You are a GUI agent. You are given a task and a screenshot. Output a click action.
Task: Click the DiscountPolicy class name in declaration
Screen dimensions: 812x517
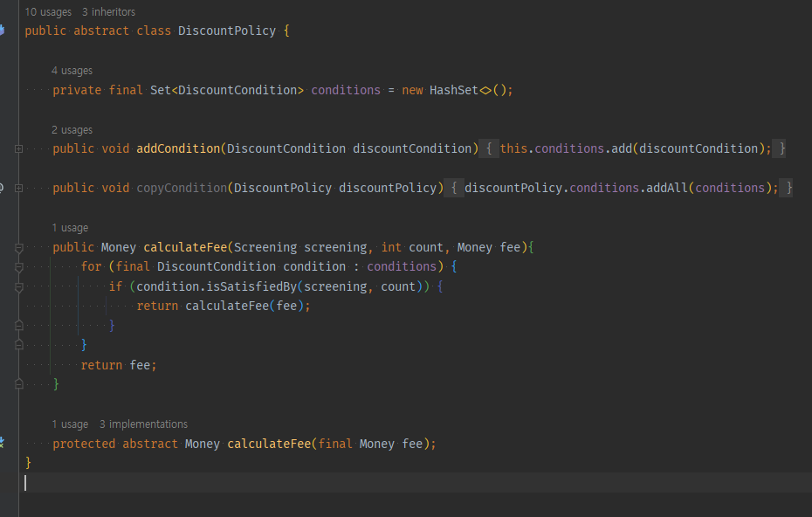pyautogui.click(x=227, y=31)
